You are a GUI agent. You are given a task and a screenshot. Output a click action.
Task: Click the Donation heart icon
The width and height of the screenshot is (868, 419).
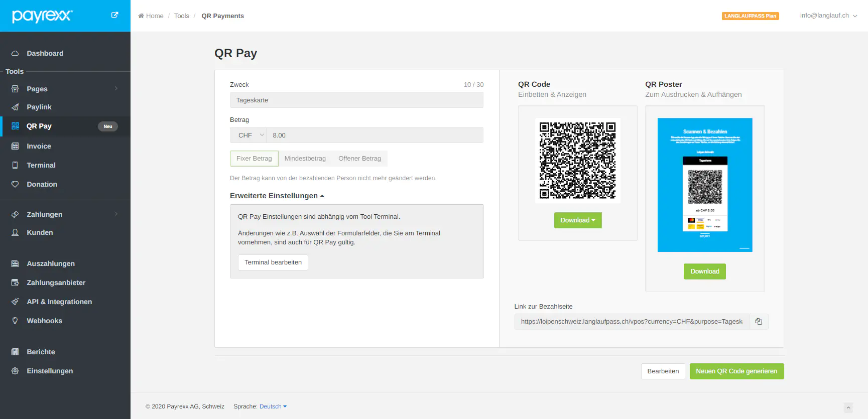tap(15, 184)
